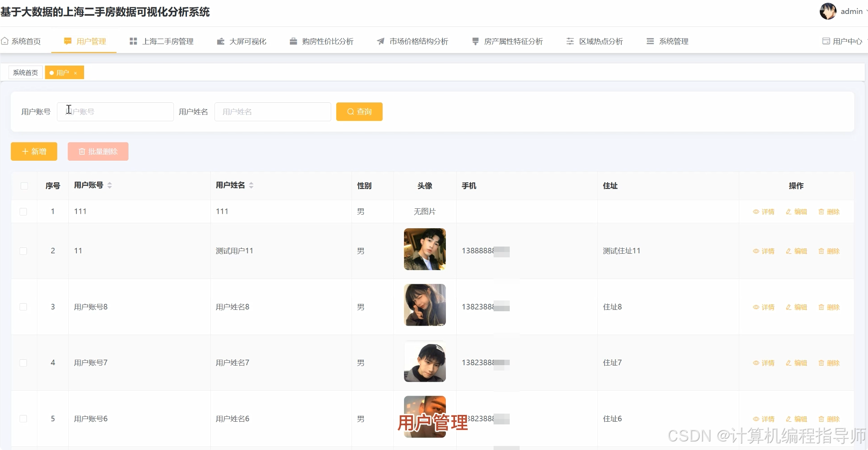
Task: Open 用户中心 via the card icon
Action: coord(825,40)
